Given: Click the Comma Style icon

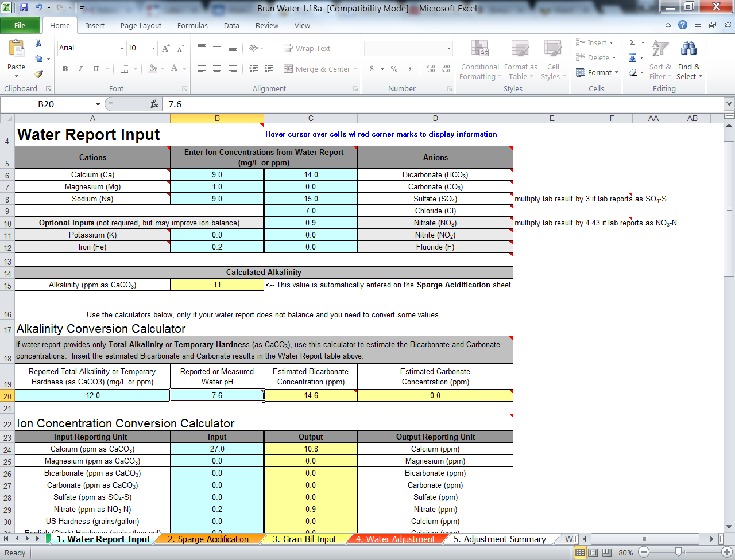Looking at the screenshot, I should tap(410, 69).
